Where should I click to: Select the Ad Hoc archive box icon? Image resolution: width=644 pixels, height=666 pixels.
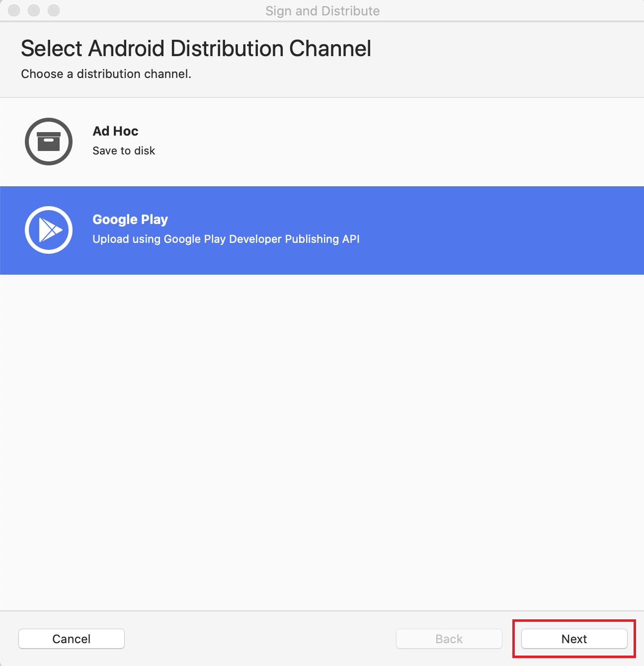[49, 142]
